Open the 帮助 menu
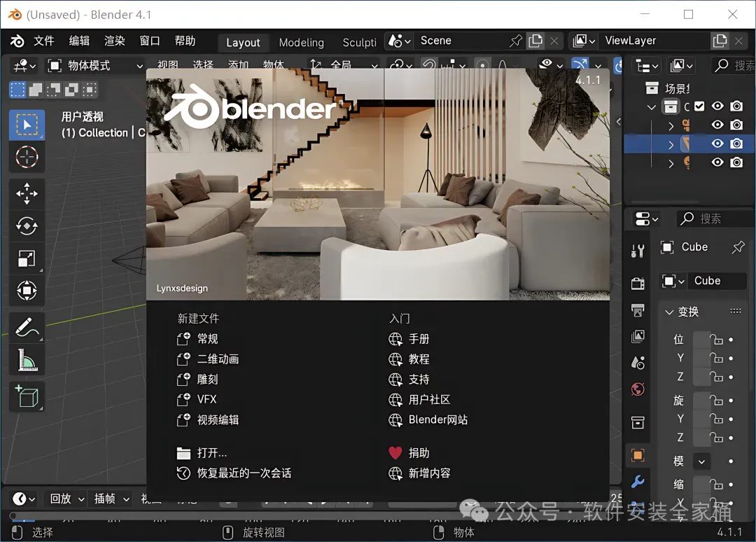The height and width of the screenshot is (542, 756). click(x=185, y=41)
